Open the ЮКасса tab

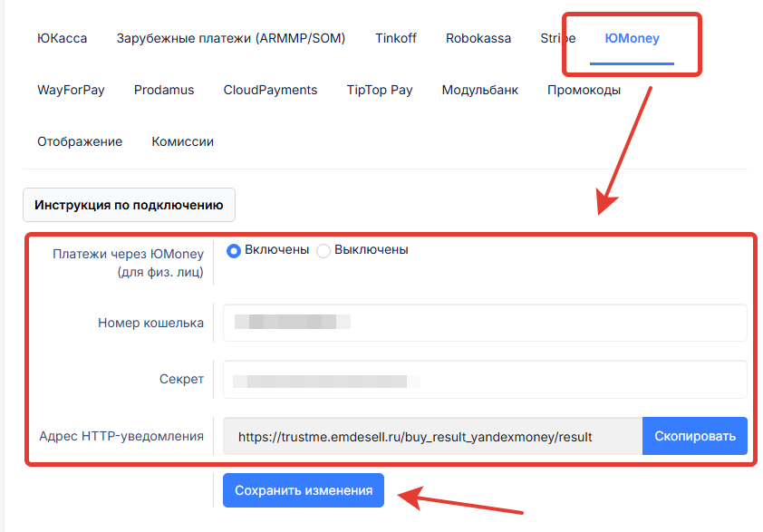(62, 38)
